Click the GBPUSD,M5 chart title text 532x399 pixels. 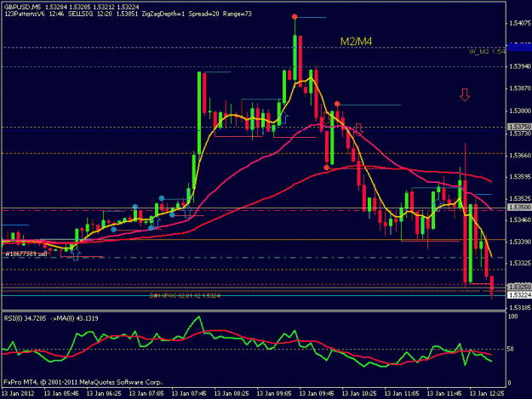[x=20, y=7]
